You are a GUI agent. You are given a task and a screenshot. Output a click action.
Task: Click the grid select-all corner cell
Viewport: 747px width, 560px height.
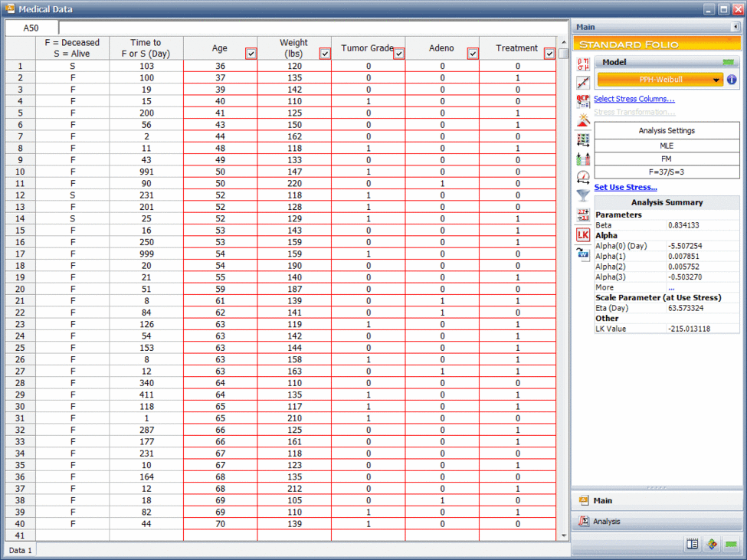21,48
